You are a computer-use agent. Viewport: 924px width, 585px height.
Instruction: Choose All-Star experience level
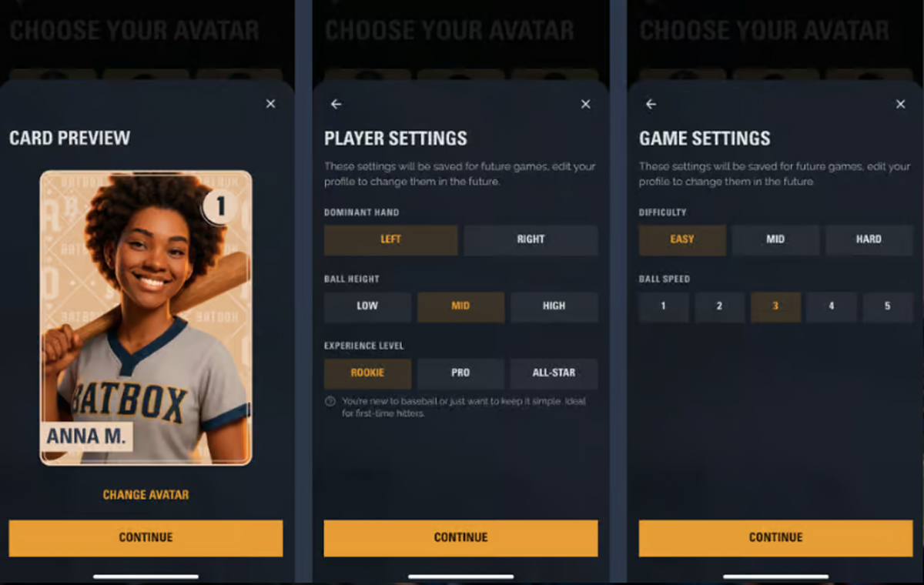tap(554, 373)
